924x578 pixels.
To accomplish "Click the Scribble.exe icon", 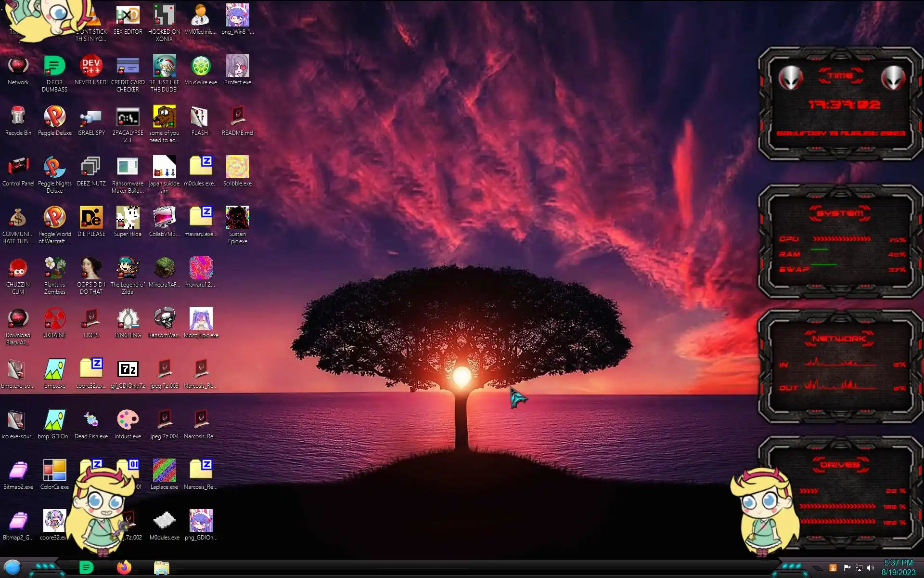I will 237,168.
